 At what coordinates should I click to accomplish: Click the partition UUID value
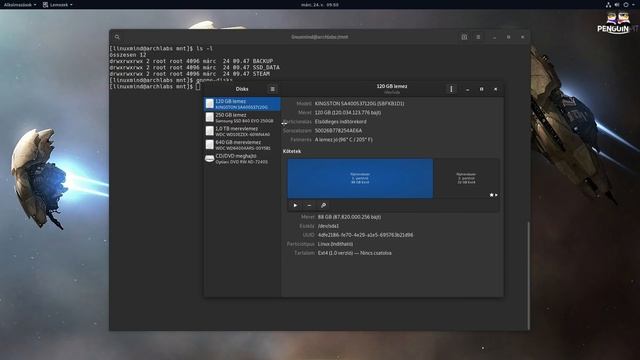point(365,235)
